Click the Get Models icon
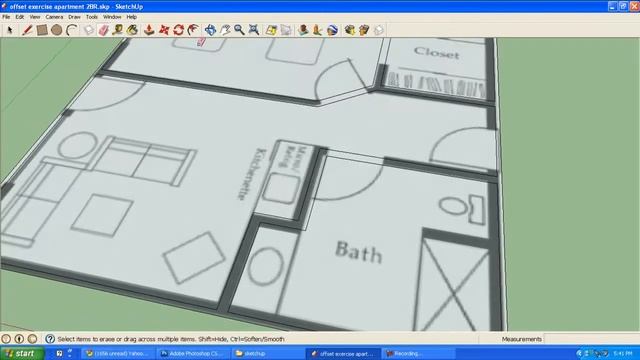 coord(349,30)
